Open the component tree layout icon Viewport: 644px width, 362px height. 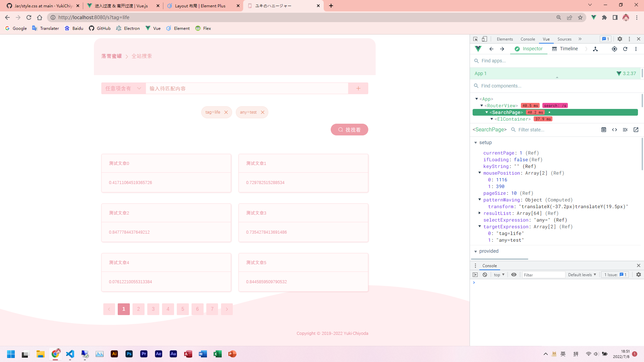[x=595, y=49]
